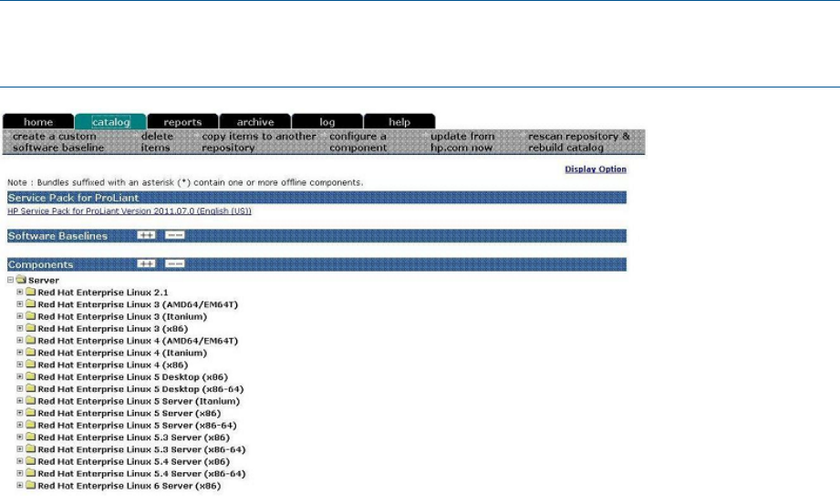Image resolution: width=840 pixels, height=504 pixels.
Task: Click the Service Pack for ProLiant header
Action: point(316,198)
